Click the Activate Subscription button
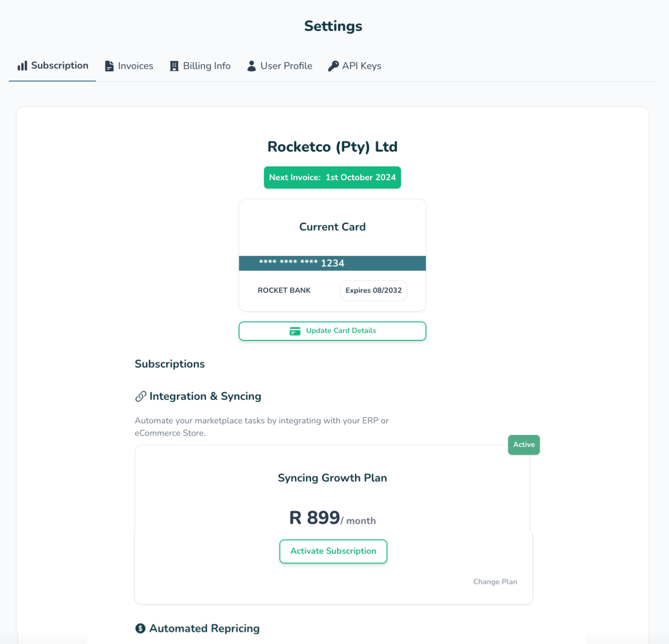The width and height of the screenshot is (669, 644). [333, 551]
